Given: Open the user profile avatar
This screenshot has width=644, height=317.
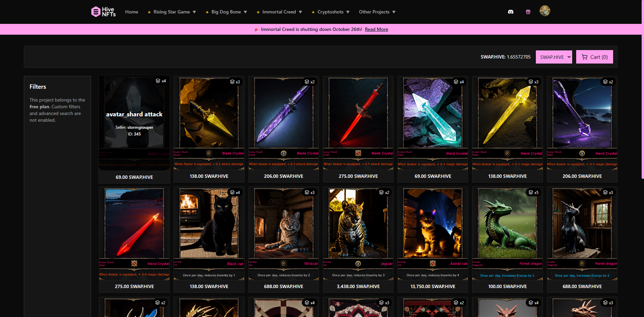Looking at the screenshot, I should click(x=545, y=11).
